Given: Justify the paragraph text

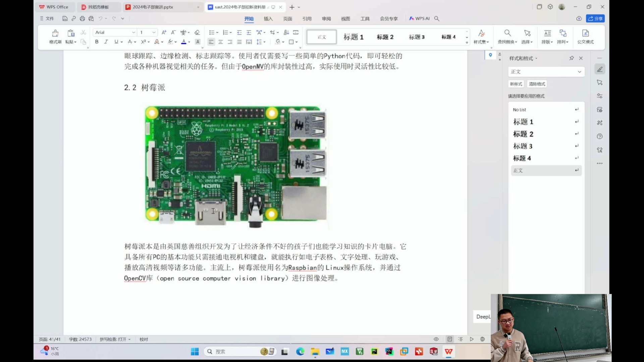Looking at the screenshot, I should [239, 42].
